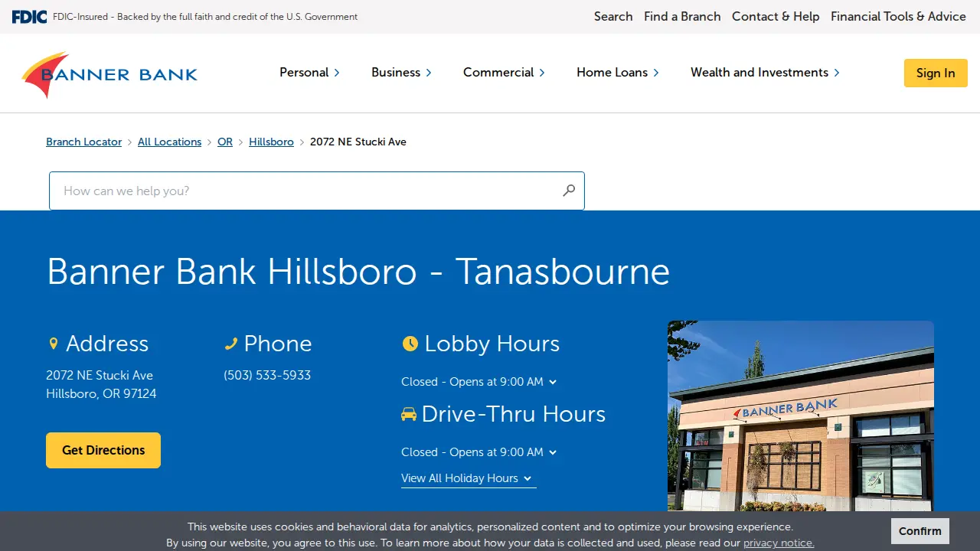Click the FDIC-Insured notice text
980x551 pixels.
[205, 17]
